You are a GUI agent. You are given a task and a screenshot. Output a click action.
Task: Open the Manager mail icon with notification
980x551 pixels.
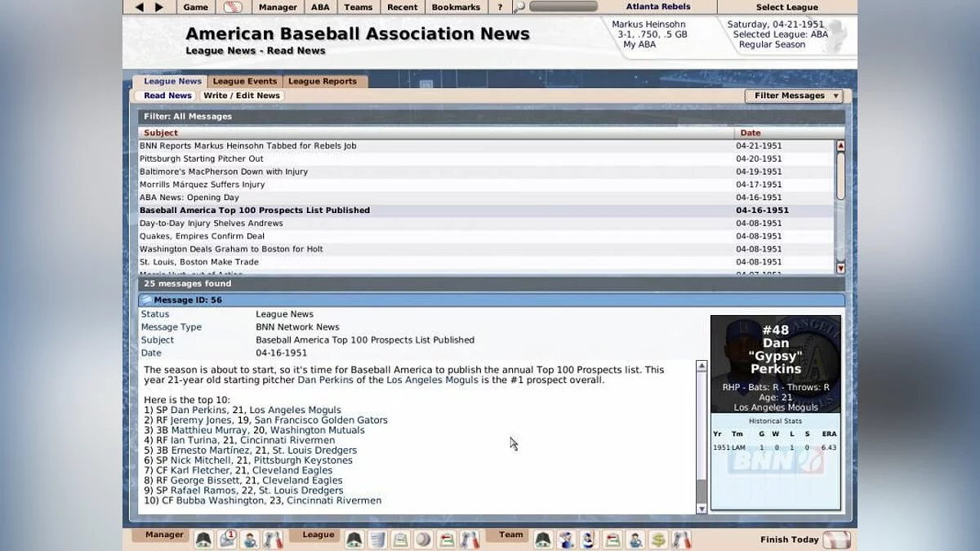click(227, 539)
